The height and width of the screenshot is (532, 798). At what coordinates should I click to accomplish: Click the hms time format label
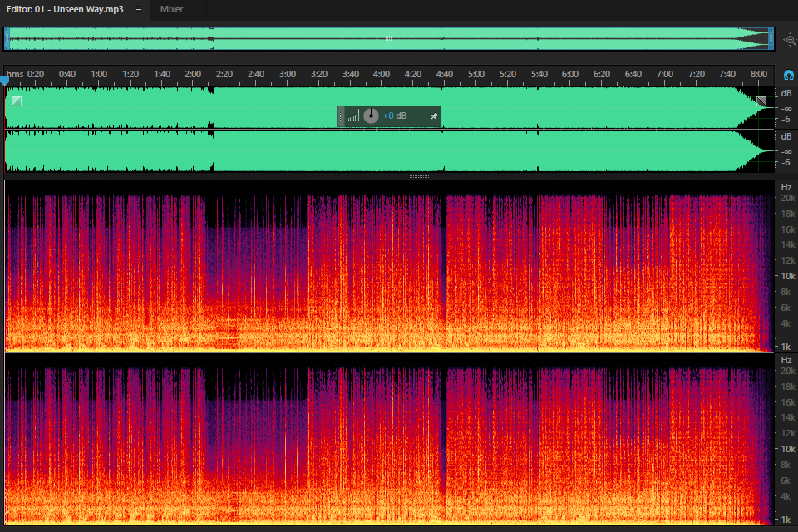(x=15, y=74)
